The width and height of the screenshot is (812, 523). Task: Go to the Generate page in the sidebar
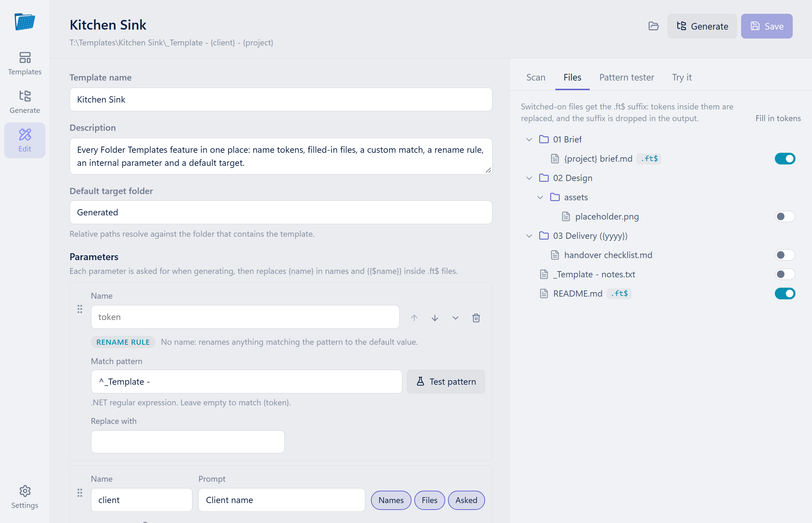25,102
